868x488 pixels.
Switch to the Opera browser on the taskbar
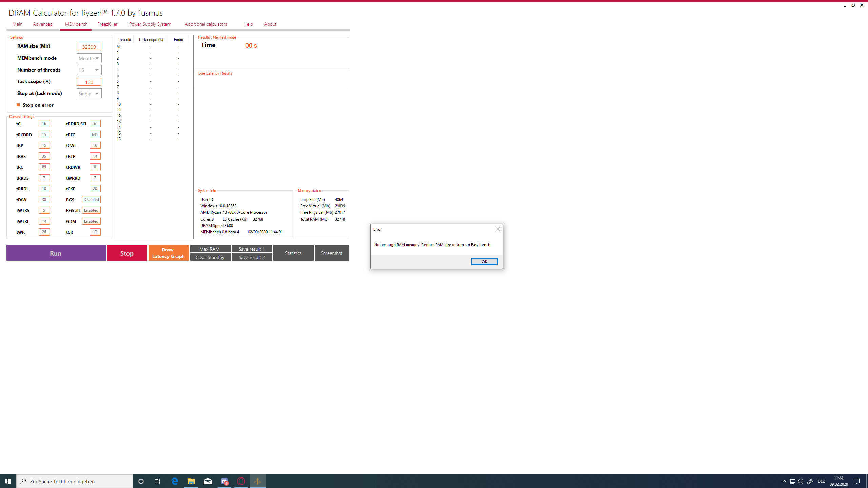[241, 481]
